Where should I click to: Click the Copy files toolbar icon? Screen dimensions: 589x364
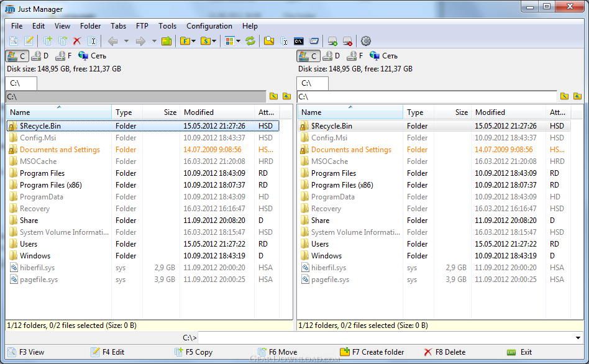click(48, 41)
